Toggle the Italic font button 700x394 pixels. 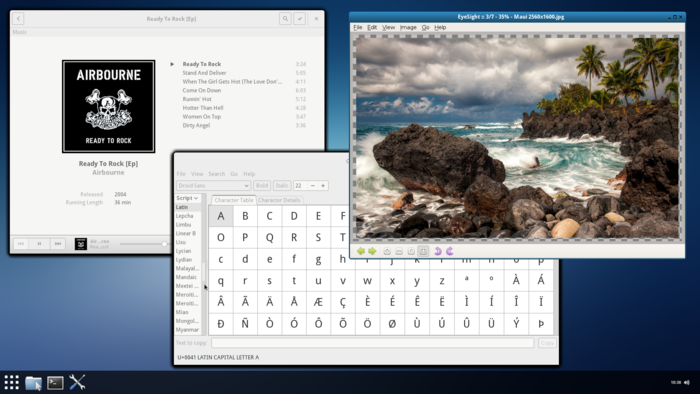pyautogui.click(x=282, y=186)
